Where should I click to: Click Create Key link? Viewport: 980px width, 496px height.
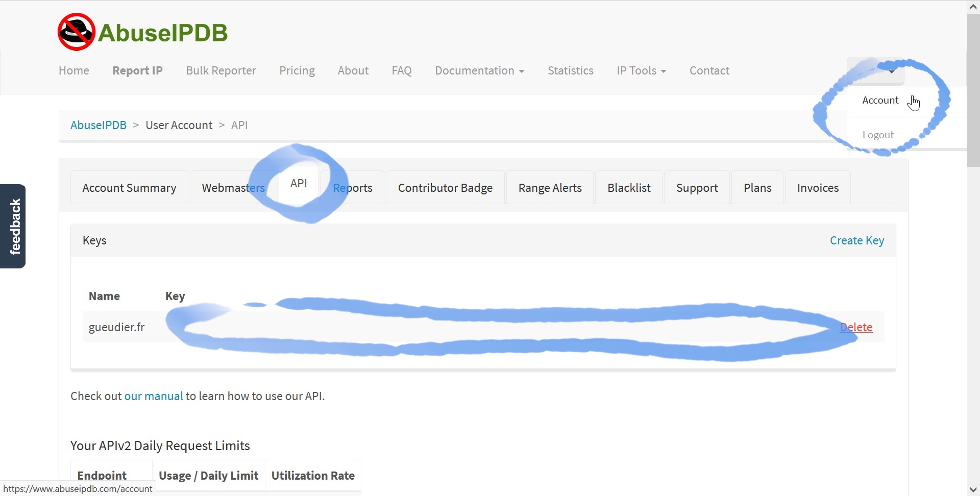857,240
